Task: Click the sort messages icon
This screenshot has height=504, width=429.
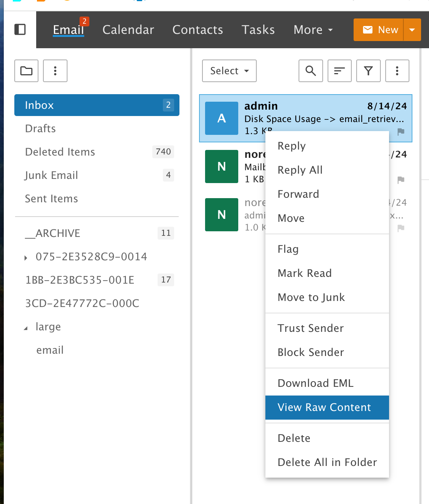Action: tap(339, 71)
